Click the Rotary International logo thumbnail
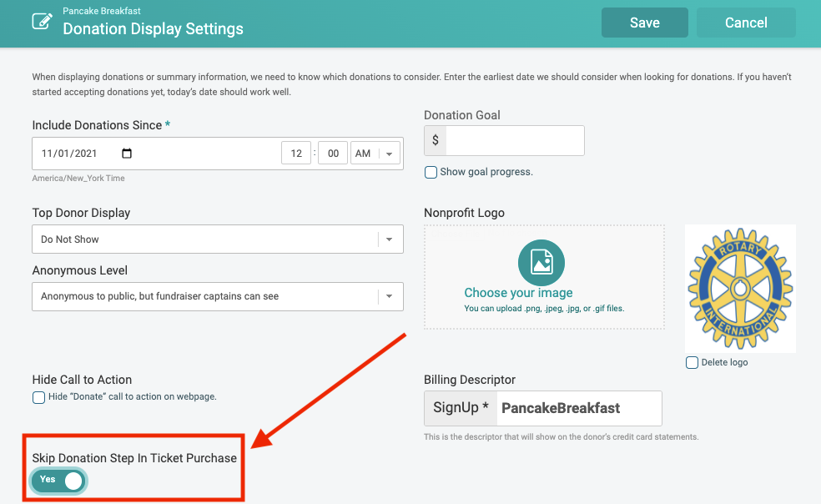 pos(740,289)
